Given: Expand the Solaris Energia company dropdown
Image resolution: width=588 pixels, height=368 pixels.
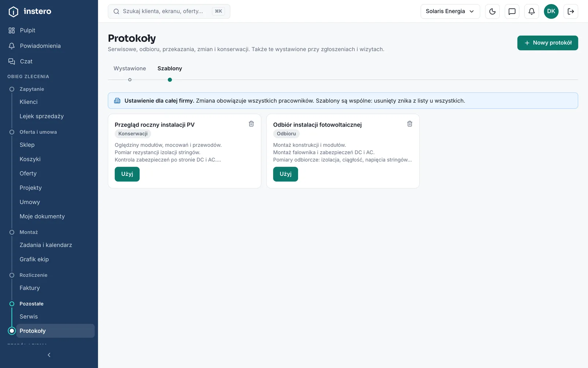Looking at the screenshot, I should coord(450,11).
